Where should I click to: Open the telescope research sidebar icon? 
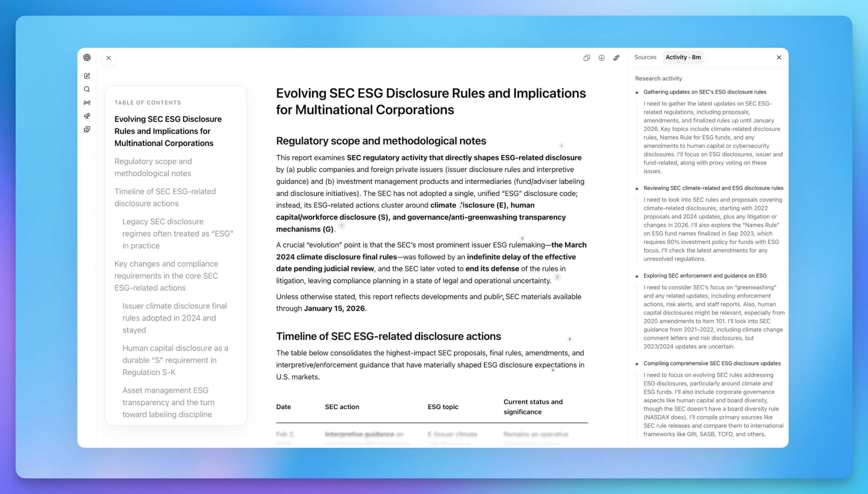[x=87, y=116]
